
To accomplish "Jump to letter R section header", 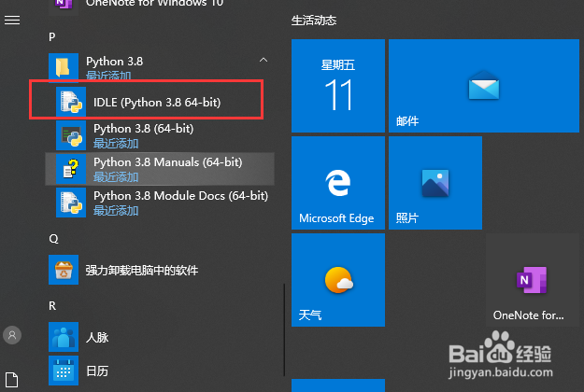I will [52, 306].
